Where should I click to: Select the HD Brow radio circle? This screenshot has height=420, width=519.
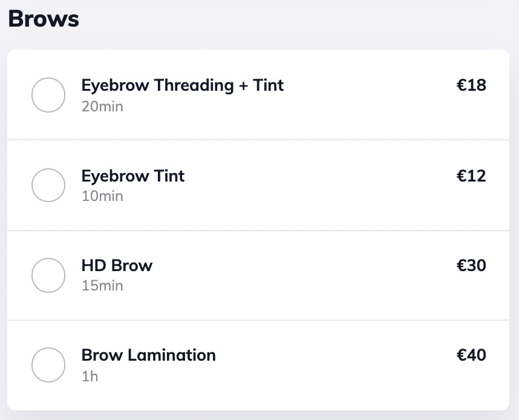[x=48, y=275]
